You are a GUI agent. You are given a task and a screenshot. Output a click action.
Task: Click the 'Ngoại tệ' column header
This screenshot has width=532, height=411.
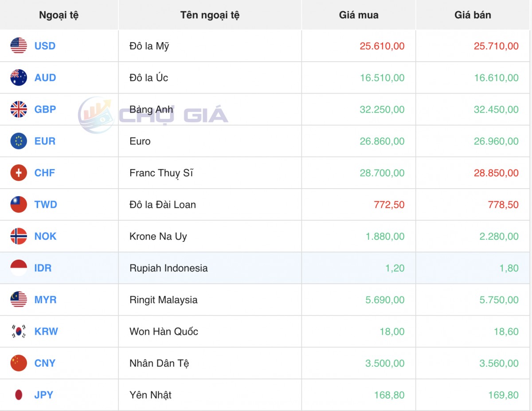coord(59,15)
